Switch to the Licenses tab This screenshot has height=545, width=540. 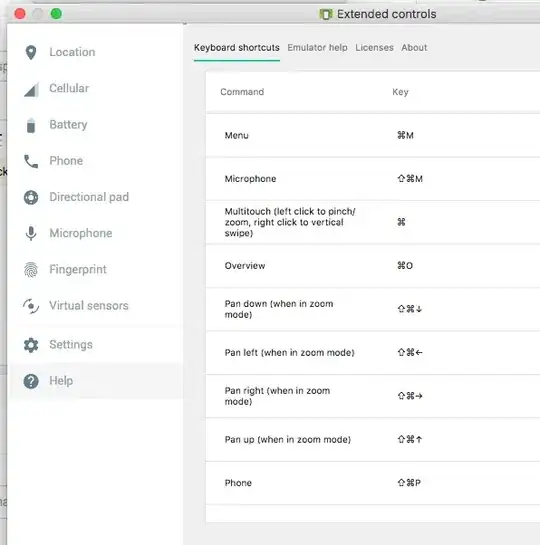374,48
